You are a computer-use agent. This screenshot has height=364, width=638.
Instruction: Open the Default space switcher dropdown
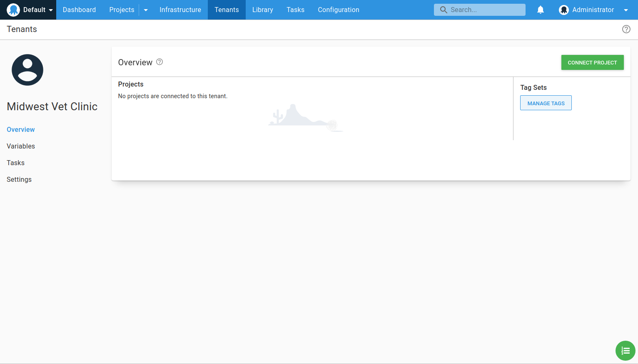click(x=38, y=10)
